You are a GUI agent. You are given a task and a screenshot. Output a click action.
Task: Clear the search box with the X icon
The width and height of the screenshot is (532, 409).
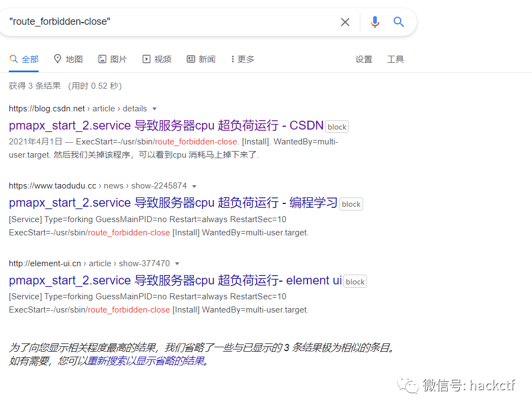coord(345,22)
